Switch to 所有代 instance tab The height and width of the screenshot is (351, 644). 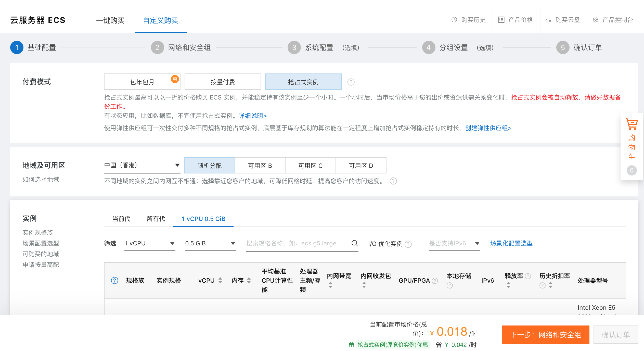pyautogui.click(x=156, y=219)
